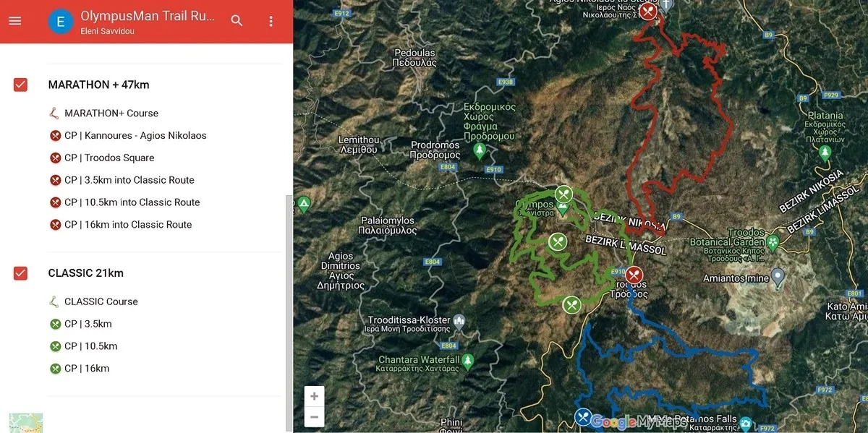Viewport: 868px width, 433px height.
Task: Select CP | Troodos Square checkpoint
Action: pos(109,158)
